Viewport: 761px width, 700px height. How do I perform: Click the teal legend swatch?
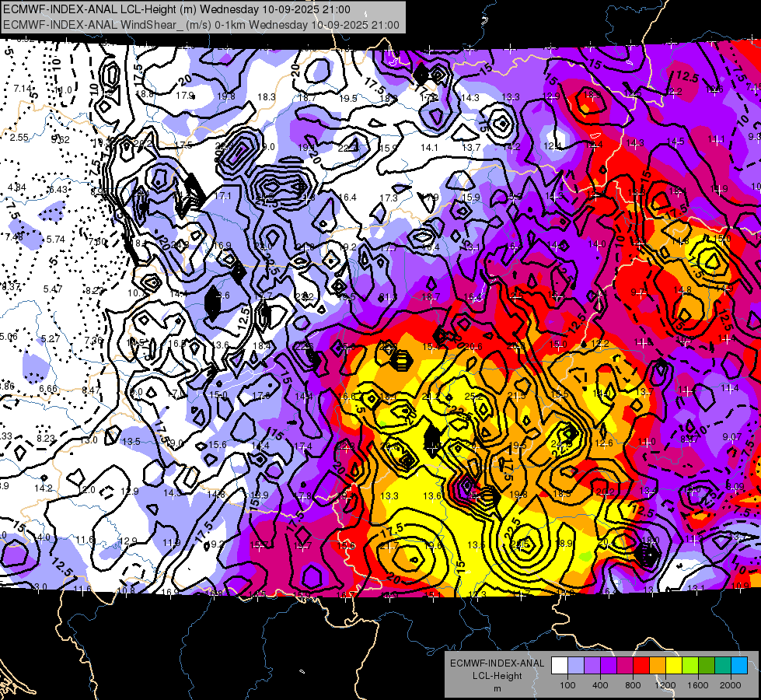pyautogui.click(x=723, y=666)
